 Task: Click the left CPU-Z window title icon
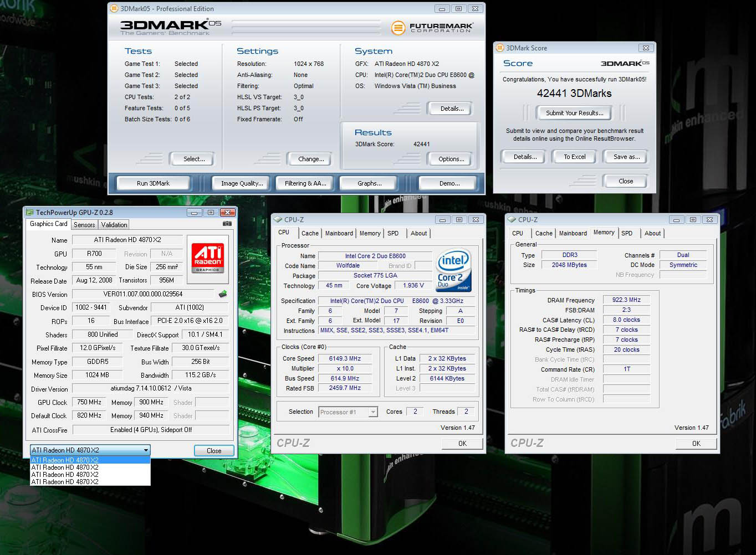[278, 220]
